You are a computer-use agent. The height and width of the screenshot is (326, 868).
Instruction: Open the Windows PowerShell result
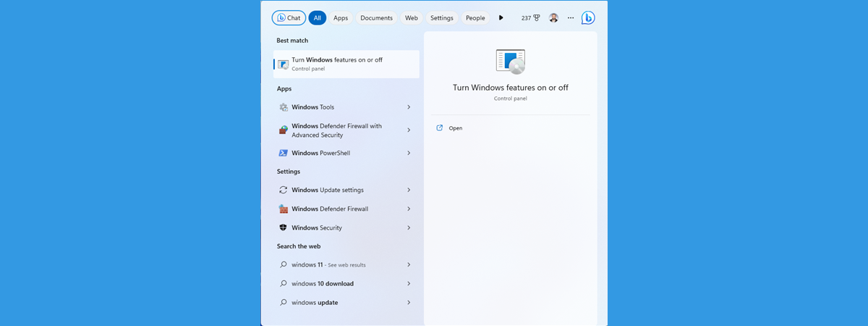point(346,153)
